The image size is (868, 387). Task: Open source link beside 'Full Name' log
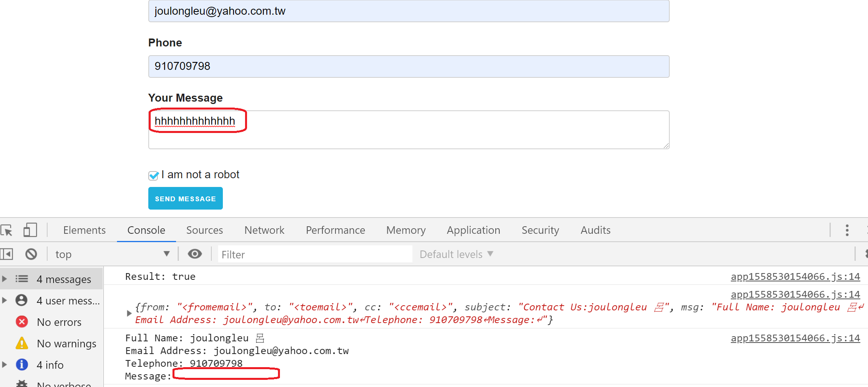coord(795,338)
